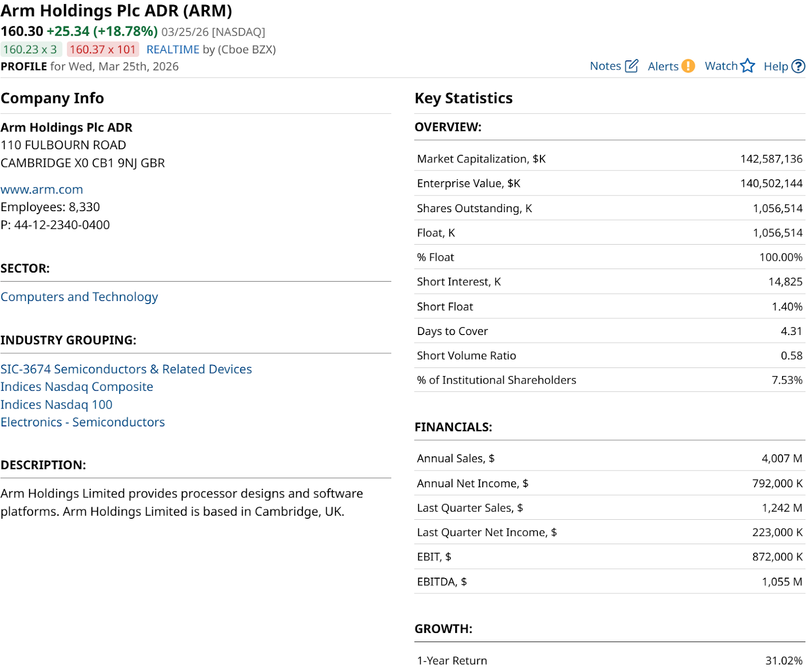Open Indices Nasdaq 100 link
This screenshot has width=812, height=670.
point(56,405)
